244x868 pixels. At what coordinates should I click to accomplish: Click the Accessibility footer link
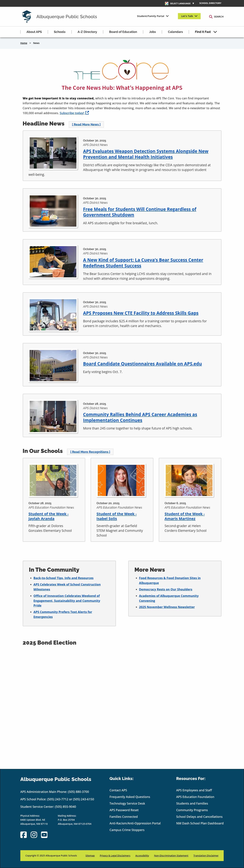142,856
